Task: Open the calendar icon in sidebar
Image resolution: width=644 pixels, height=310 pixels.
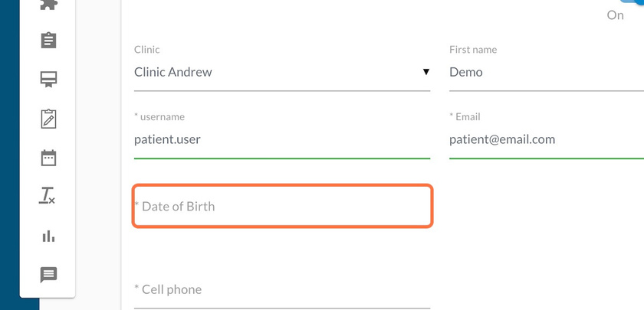Action: [x=48, y=158]
